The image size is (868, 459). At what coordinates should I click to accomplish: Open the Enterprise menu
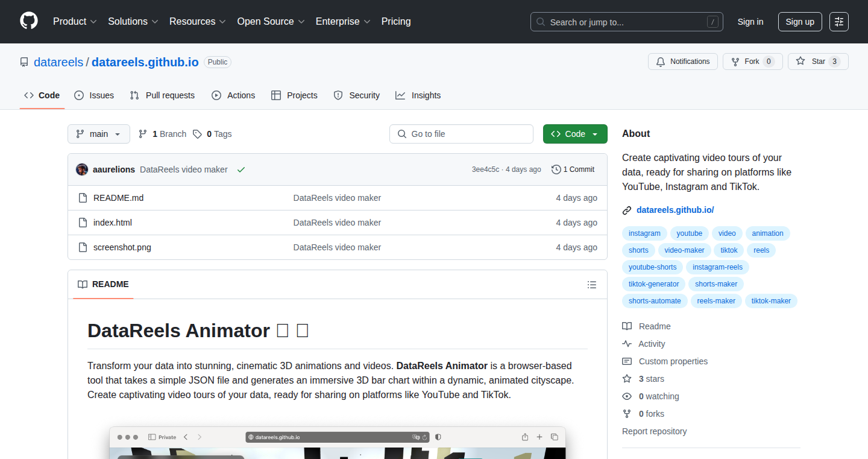tap(343, 21)
